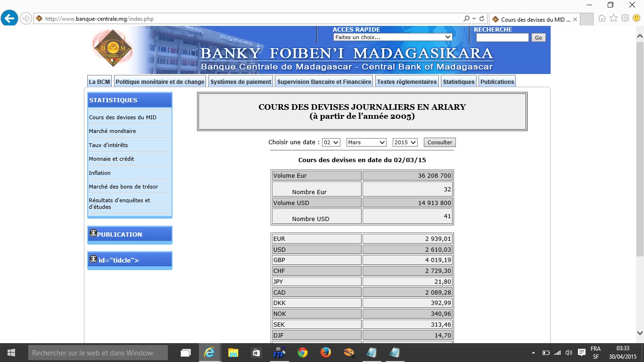Open the Taux d'intérêts link
The width and height of the screenshot is (644, 362).
pyautogui.click(x=108, y=145)
